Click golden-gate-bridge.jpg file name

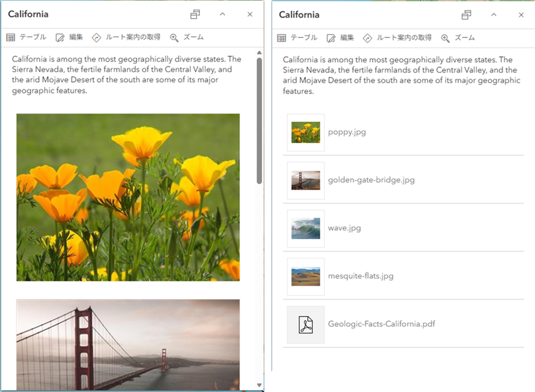[x=371, y=180]
